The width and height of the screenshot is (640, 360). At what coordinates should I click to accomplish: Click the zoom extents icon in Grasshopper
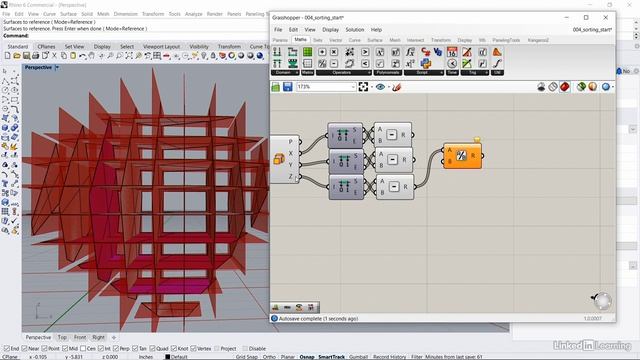363,87
